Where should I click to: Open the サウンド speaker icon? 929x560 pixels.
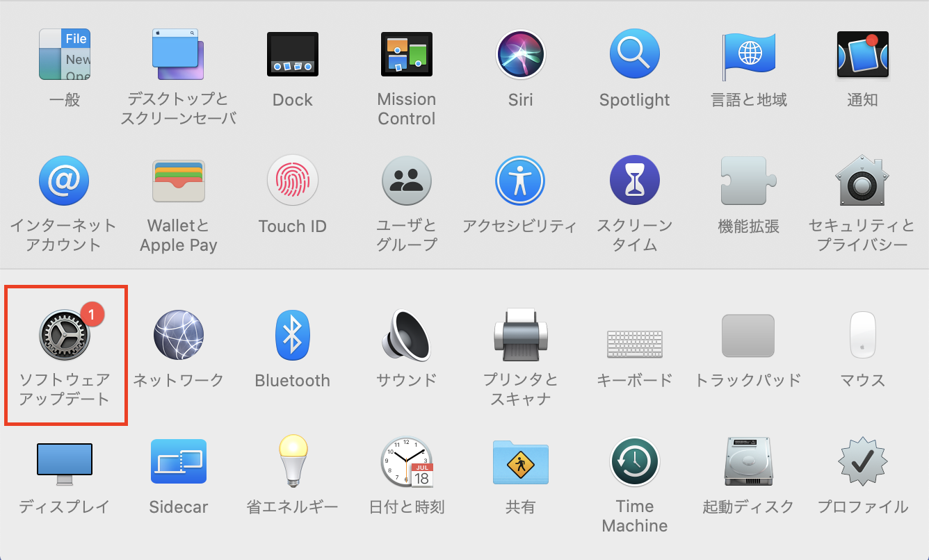(407, 335)
